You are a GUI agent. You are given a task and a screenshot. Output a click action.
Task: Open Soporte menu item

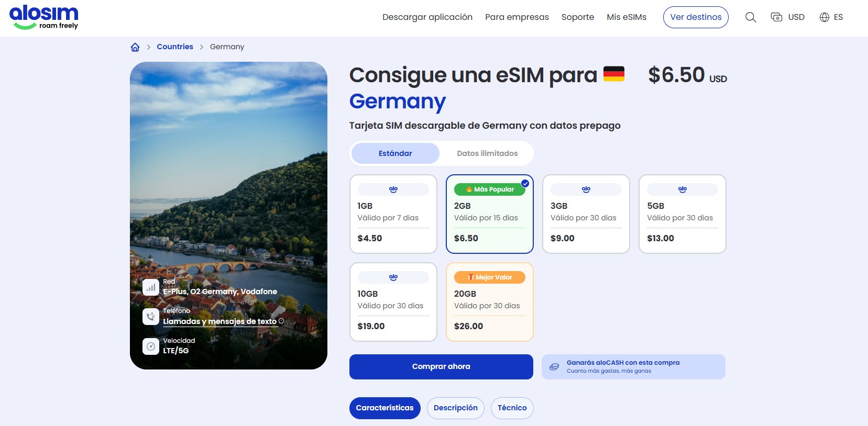pyautogui.click(x=578, y=17)
